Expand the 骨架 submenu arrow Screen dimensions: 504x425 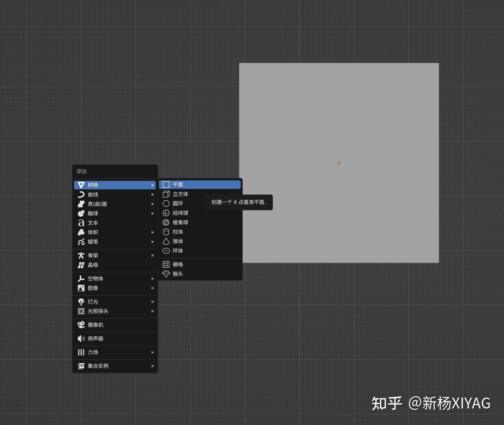click(x=153, y=255)
